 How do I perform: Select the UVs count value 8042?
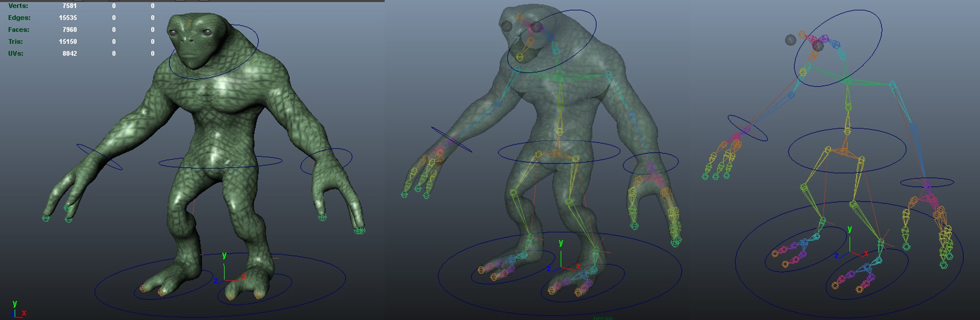coord(69,53)
